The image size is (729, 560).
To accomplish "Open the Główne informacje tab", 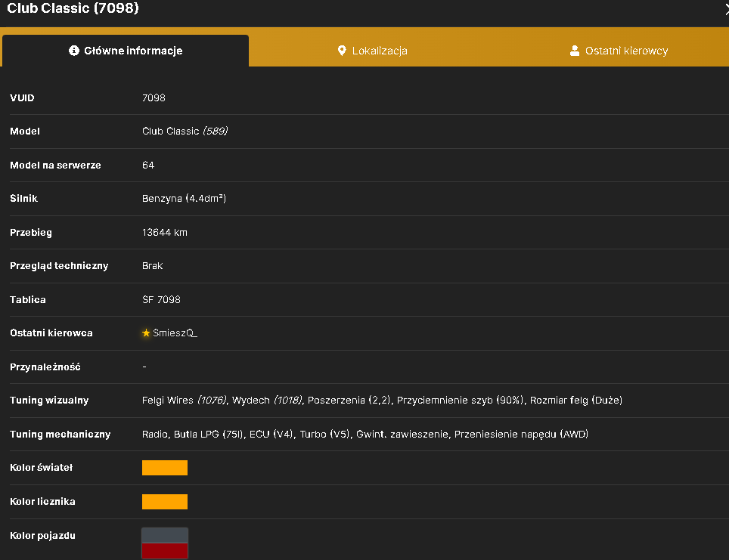I will [126, 51].
